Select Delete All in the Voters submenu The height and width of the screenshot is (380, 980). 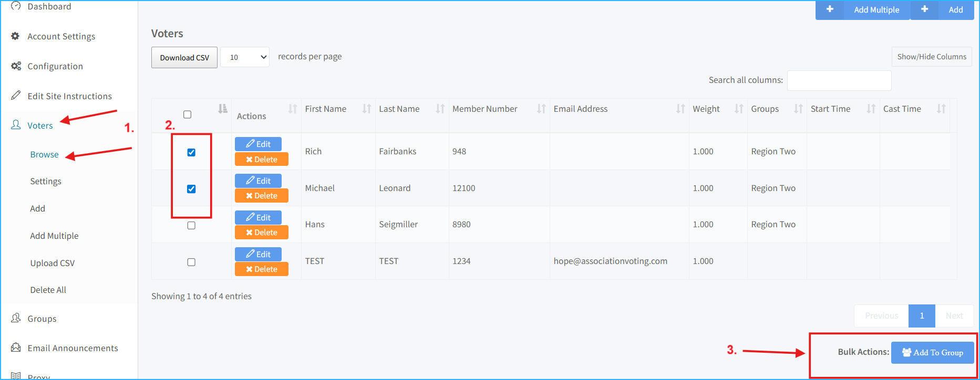[x=48, y=290]
